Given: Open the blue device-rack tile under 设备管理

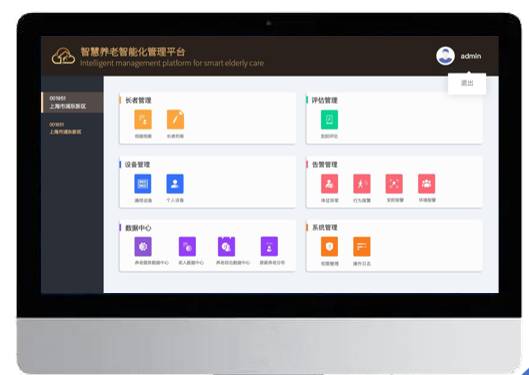Looking at the screenshot, I should tap(143, 183).
